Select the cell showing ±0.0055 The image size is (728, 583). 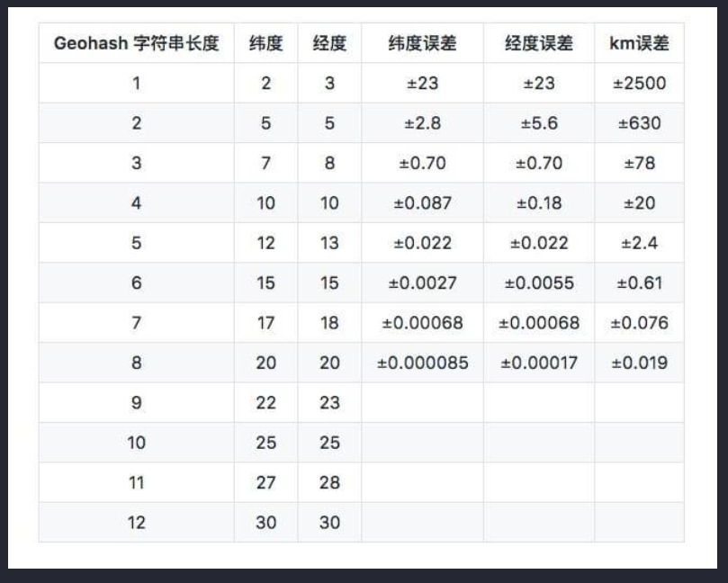coord(538,282)
